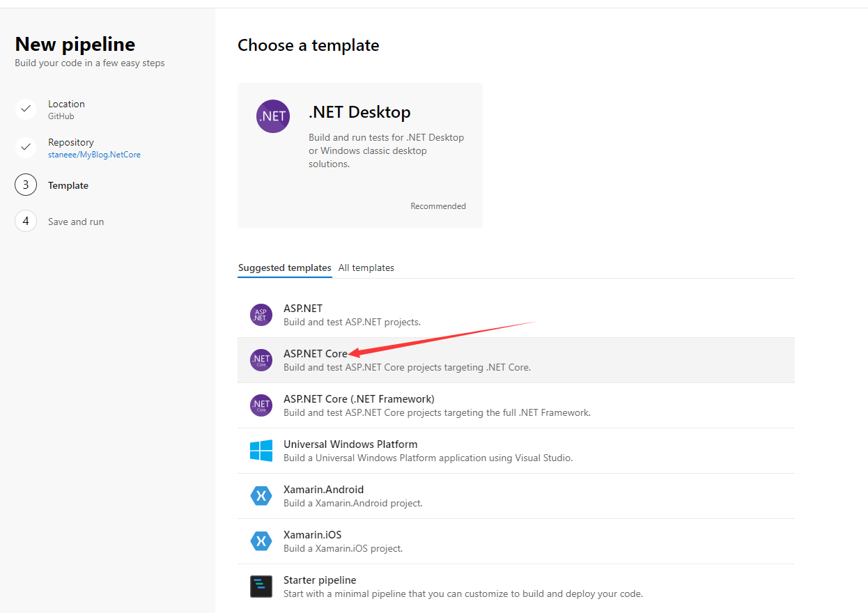Click the Xamarin.Android hexagon icon

click(x=261, y=496)
